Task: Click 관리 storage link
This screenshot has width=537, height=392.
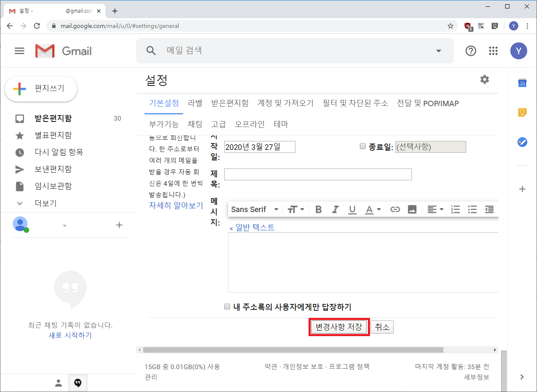Action: click(150, 377)
